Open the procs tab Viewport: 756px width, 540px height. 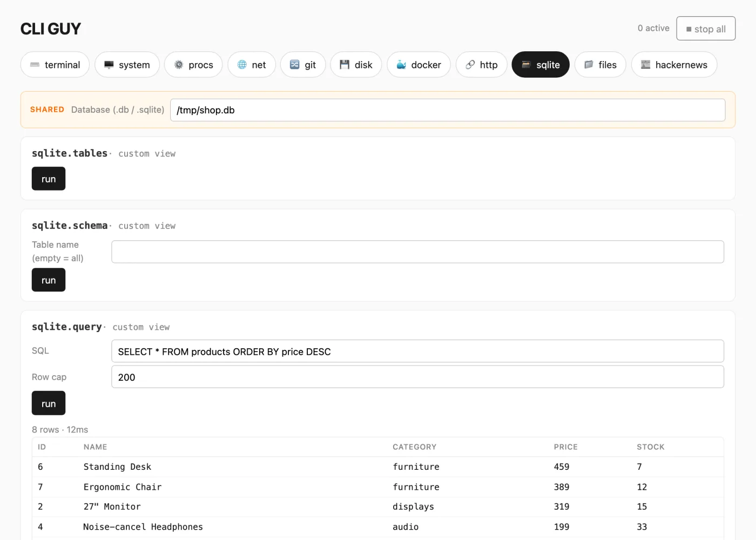click(193, 65)
